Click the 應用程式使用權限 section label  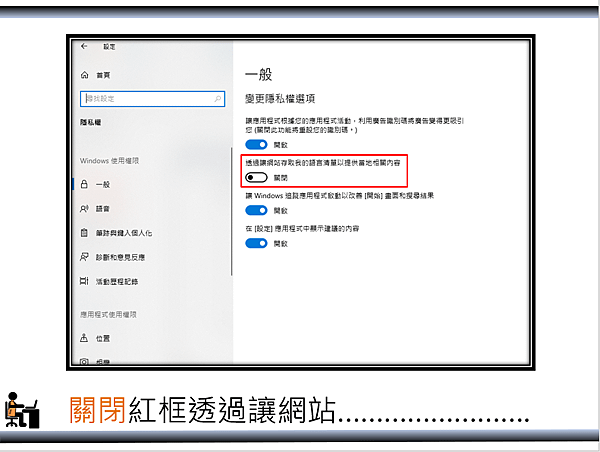coord(108,315)
